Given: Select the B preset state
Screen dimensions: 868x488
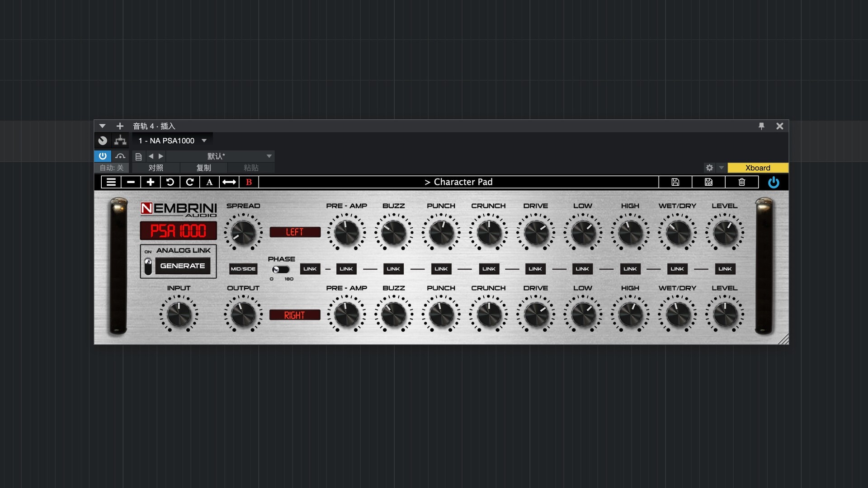Looking at the screenshot, I should point(249,182).
